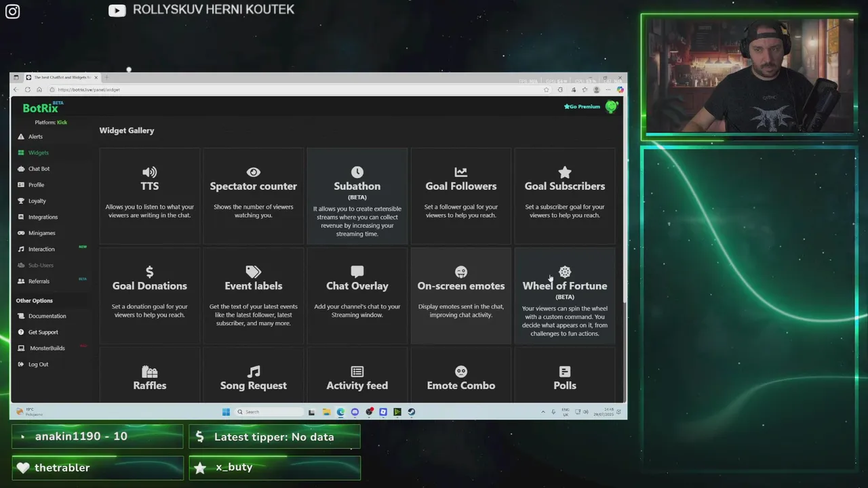Screen dimensions: 868x488
Task: Click the Goal Followers chart icon
Action: click(460, 172)
